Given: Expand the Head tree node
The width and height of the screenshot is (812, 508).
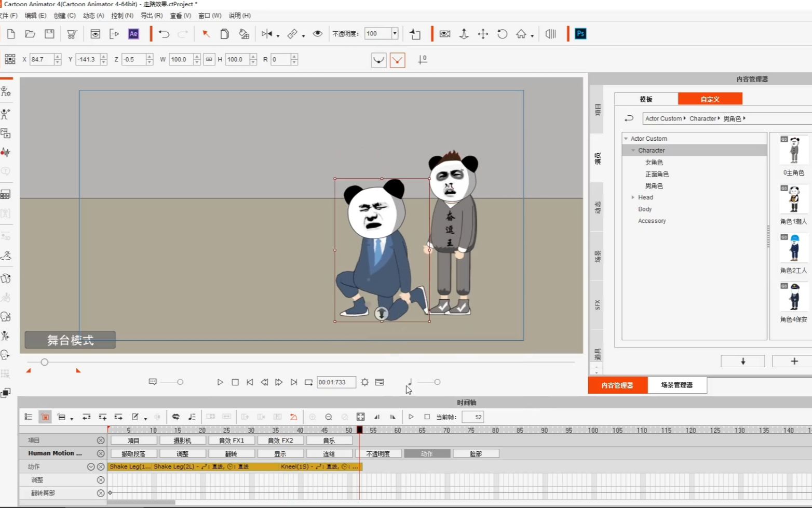Looking at the screenshot, I should (x=633, y=197).
